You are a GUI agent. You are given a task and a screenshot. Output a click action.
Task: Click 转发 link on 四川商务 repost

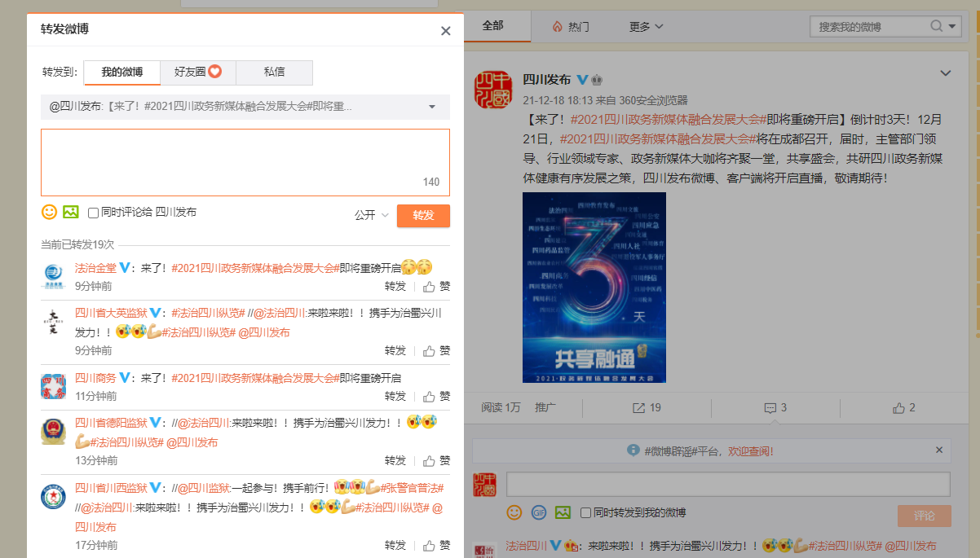[x=395, y=396]
